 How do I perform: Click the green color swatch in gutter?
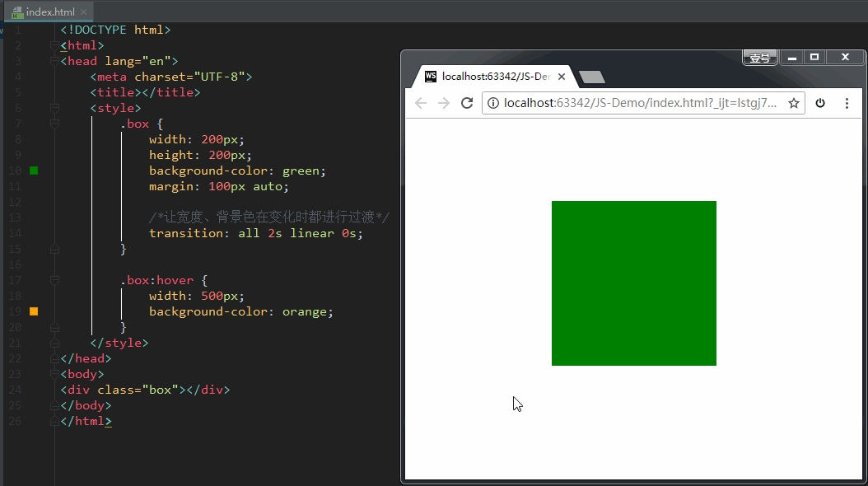(x=34, y=171)
